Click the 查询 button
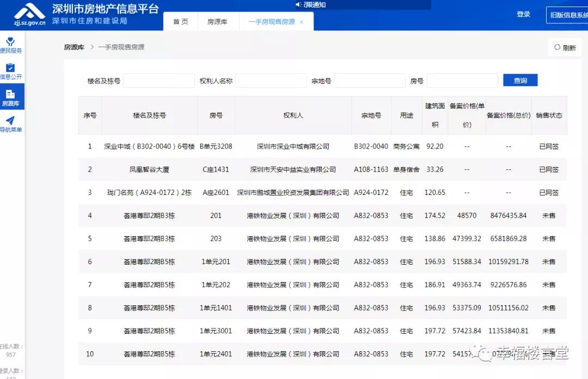 pos(520,80)
